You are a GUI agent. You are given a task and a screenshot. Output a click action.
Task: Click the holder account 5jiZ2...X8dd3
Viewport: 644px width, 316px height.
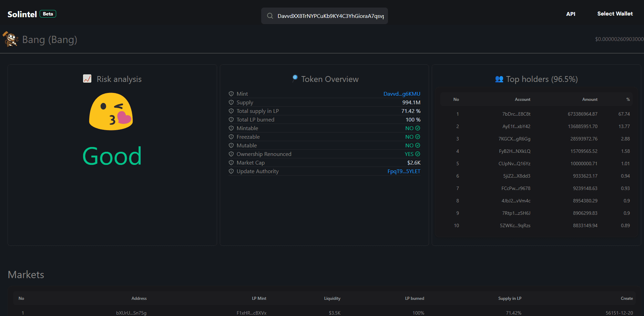[x=517, y=176]
